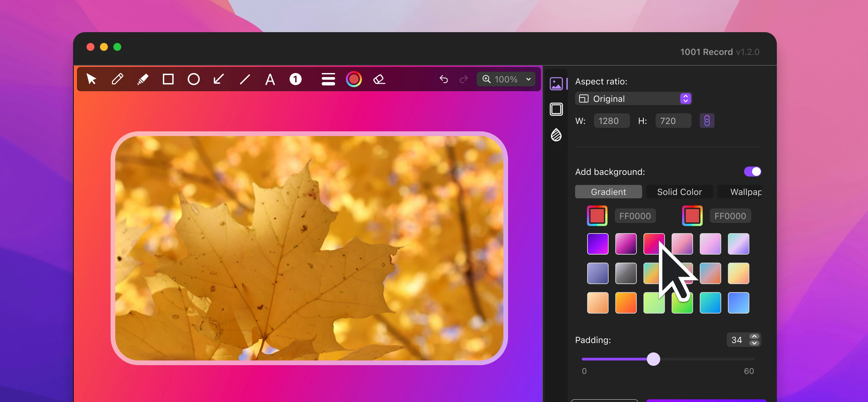Turn off the Add background switch
The width and height of the screenshot is (868, 402).
click(752, 172)
